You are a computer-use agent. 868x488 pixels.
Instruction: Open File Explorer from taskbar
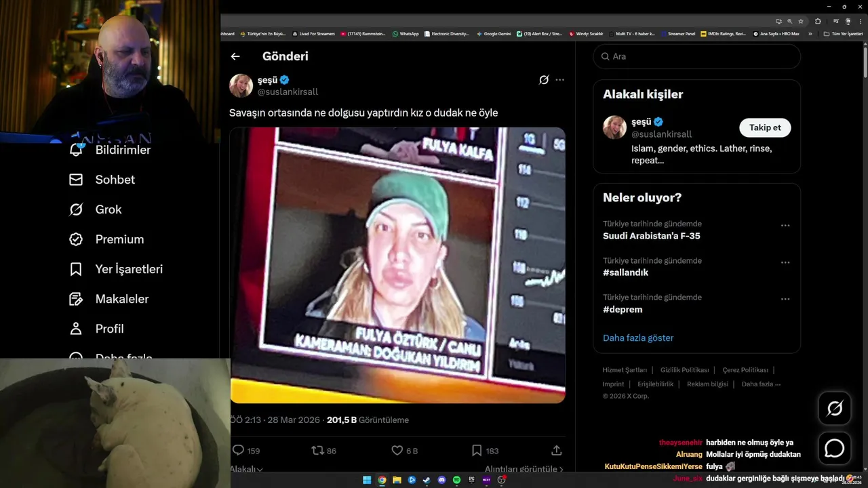(x=397, y=480)
